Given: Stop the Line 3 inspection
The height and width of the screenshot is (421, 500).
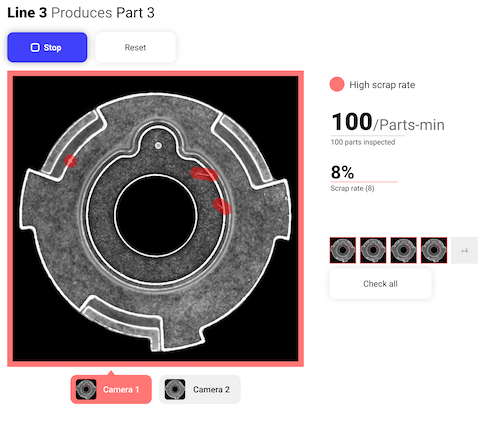Looking at the screenshot, I should [x=47, y=47].
